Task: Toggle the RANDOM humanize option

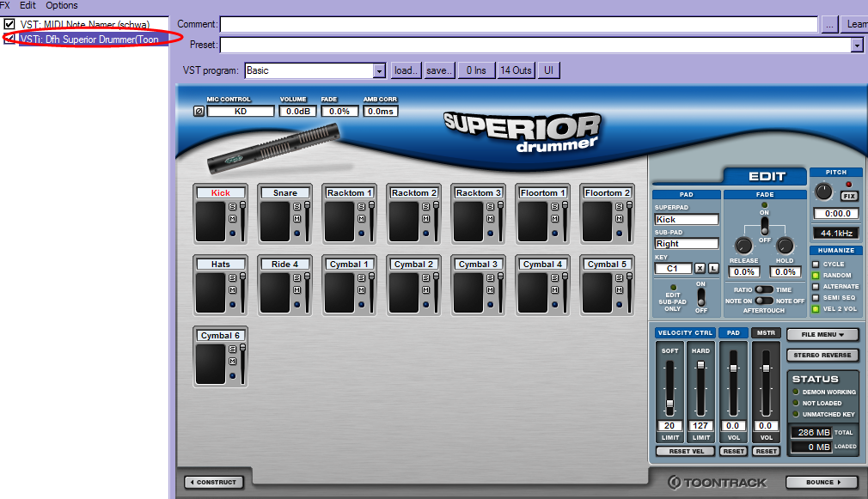Action: 816,275
